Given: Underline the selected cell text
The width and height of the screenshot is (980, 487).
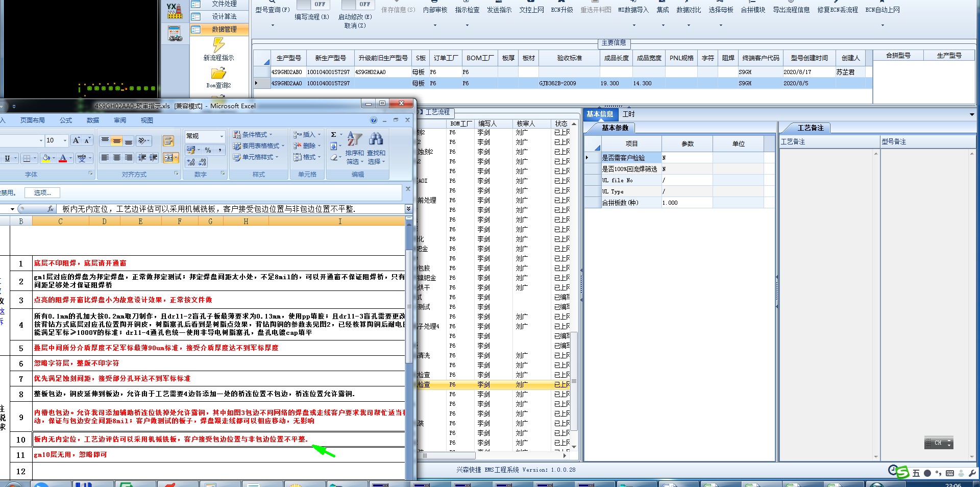Looking at the screenshot, I should click(x=7, y=158).
